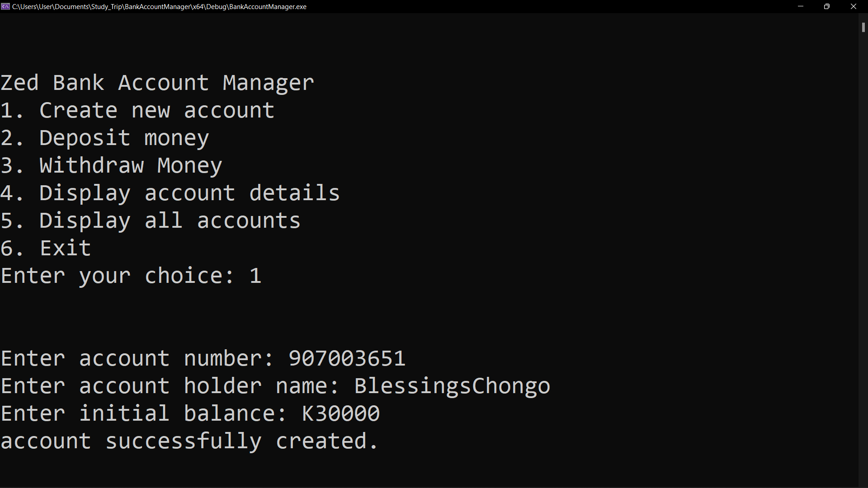This screenshot has height=488, width=868.
Task: Click the console app icon in title bar
Action: click(5, 6)
